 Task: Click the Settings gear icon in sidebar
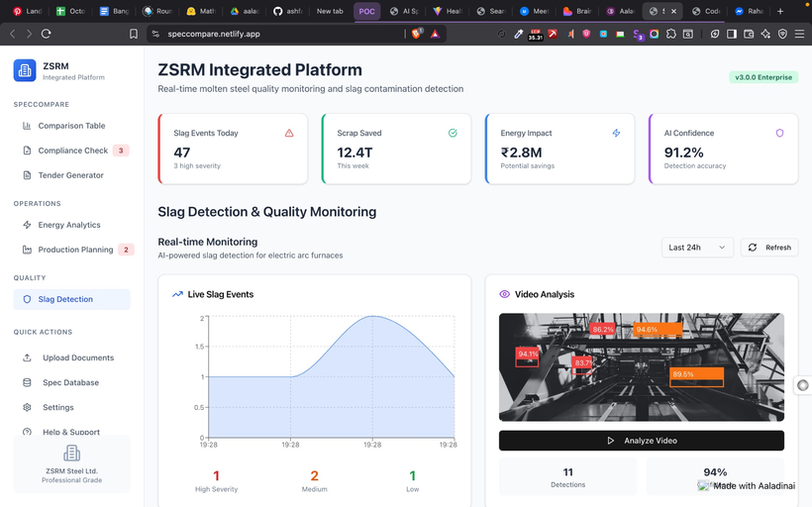pos(27,408)
